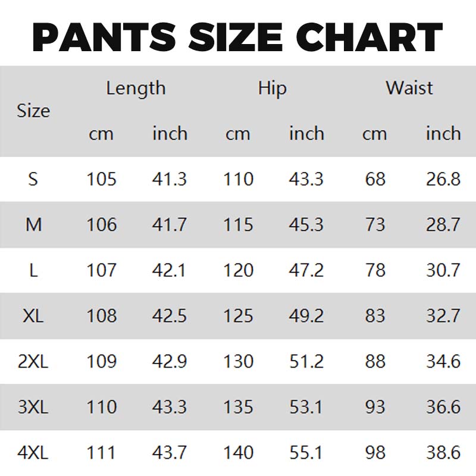Choose the 3XL size row label
Viewport: 476px width, 476px height.
(x=33, y=408)
